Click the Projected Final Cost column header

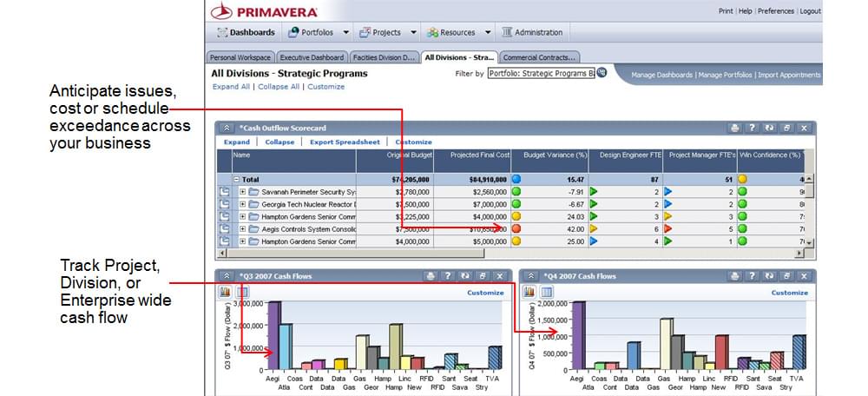[472, 161]
